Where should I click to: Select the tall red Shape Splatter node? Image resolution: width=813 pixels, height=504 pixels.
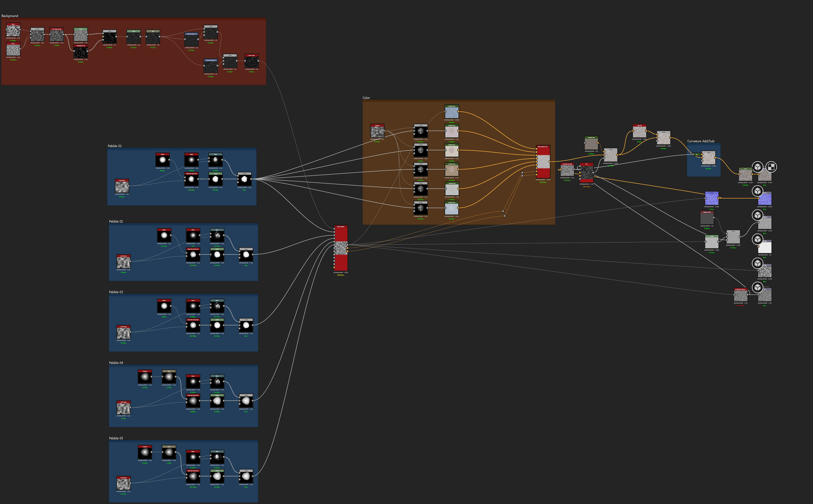[x=340, y=248]
